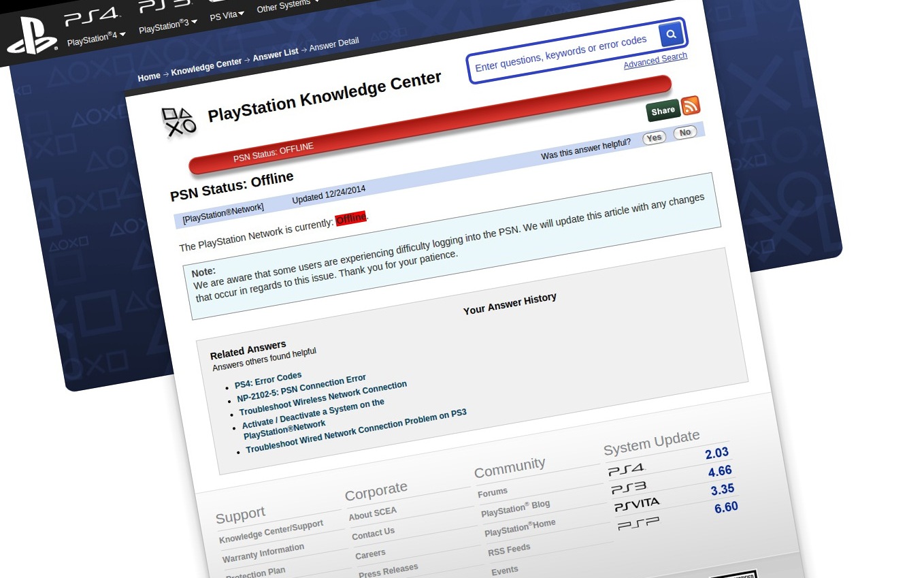The image size is (924, 578).
Task: Open the PS4: Error Codes article
Action: coord(268,377)
